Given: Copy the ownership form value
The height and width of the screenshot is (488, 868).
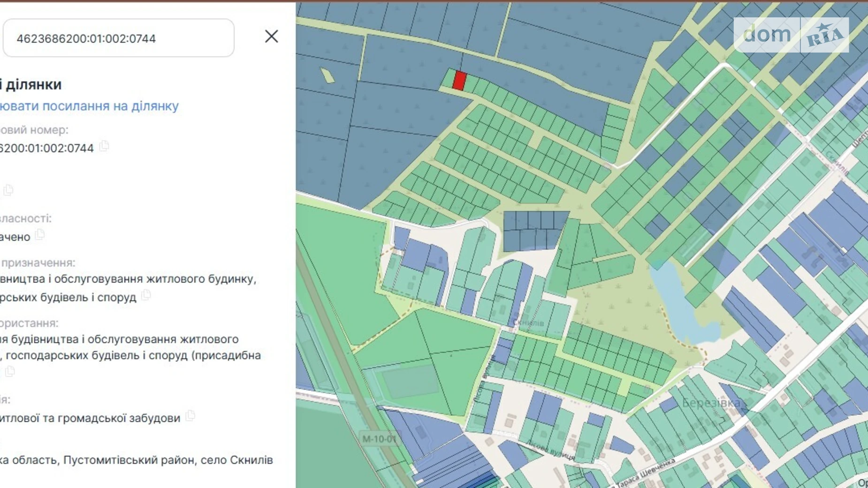Looking at the screenshot, I should pyautogui.click(x=40, y=235).
